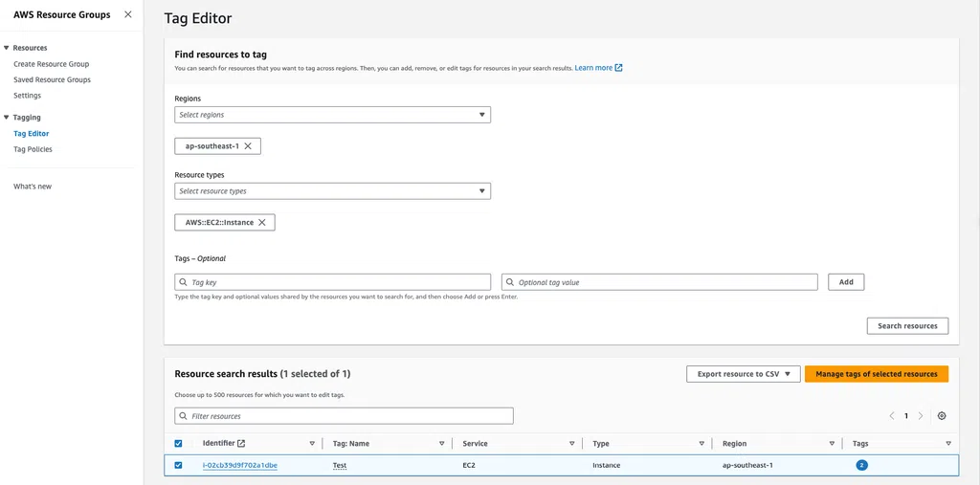Uncheck the i-02cb39d9f702a1dbe row checkbox

178,465
